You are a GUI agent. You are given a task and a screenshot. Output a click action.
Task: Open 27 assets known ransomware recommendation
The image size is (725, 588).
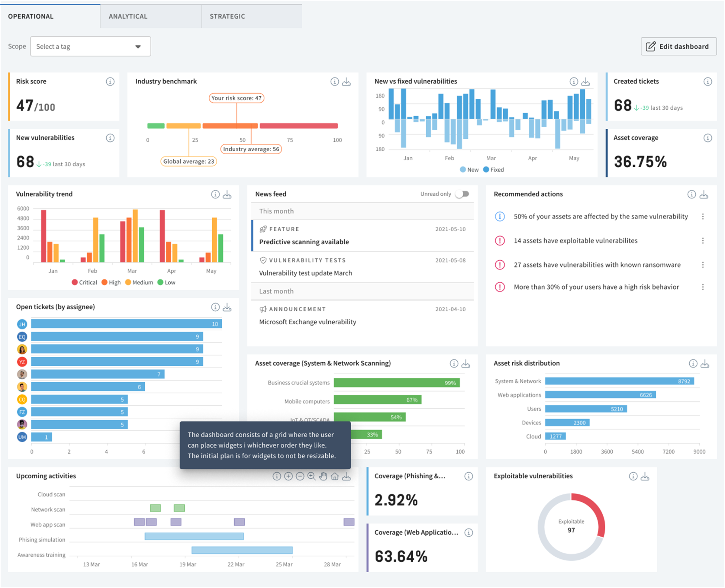[x=598, y=265]
